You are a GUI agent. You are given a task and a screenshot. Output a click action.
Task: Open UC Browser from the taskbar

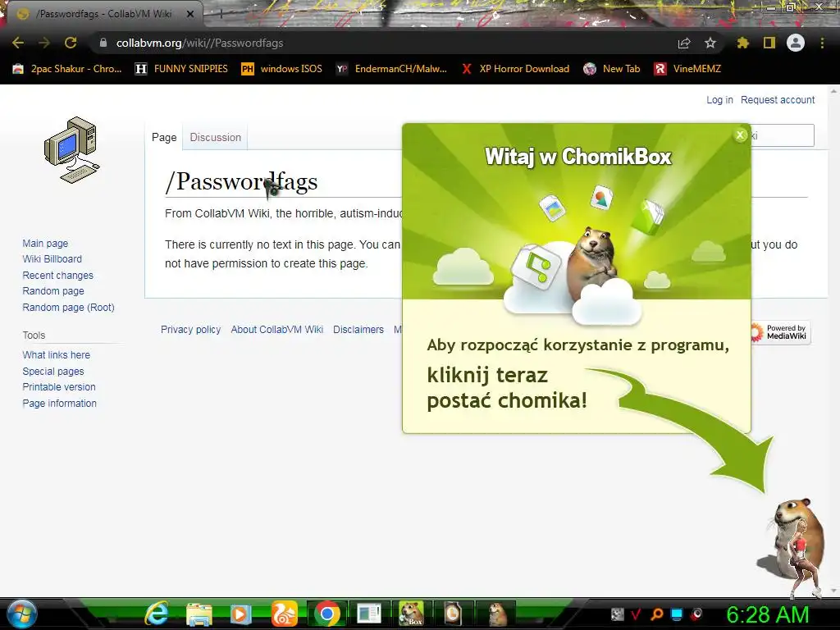click(284, 614)
